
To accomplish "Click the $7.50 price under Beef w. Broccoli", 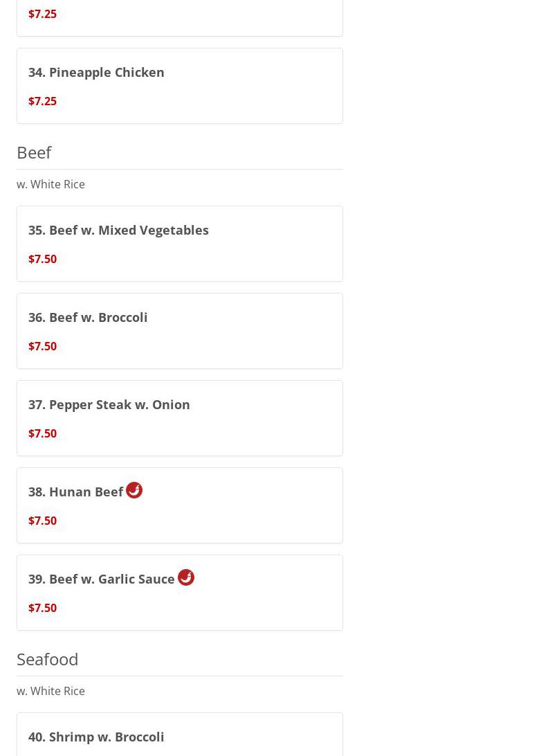I will pos(42,346).
